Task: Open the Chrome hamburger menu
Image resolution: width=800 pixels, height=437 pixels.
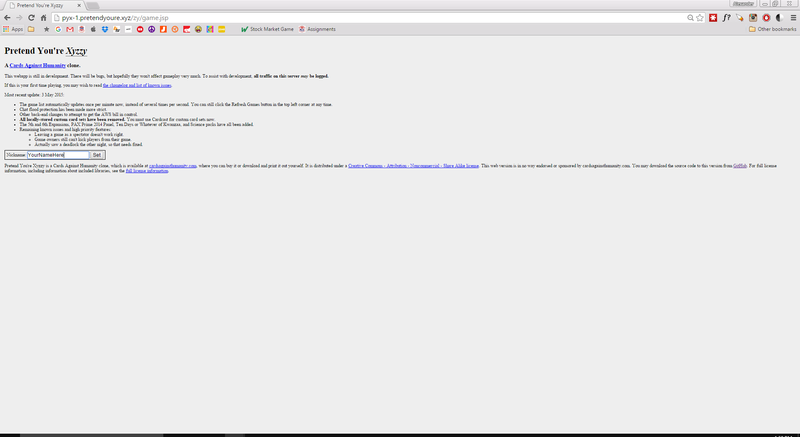Action: (793, 18)
